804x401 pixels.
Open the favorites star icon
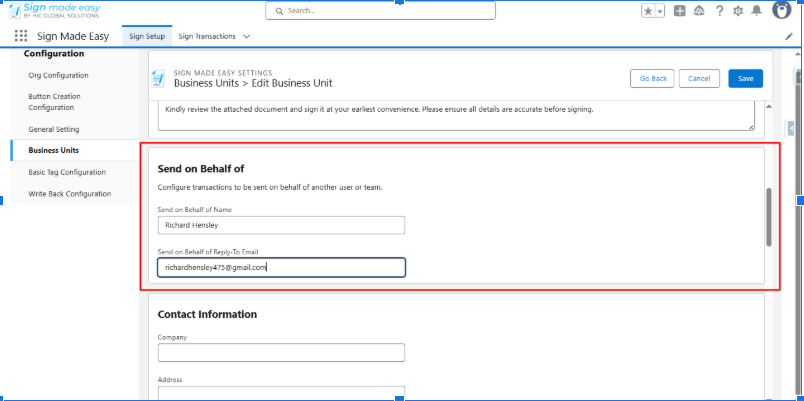648,11
